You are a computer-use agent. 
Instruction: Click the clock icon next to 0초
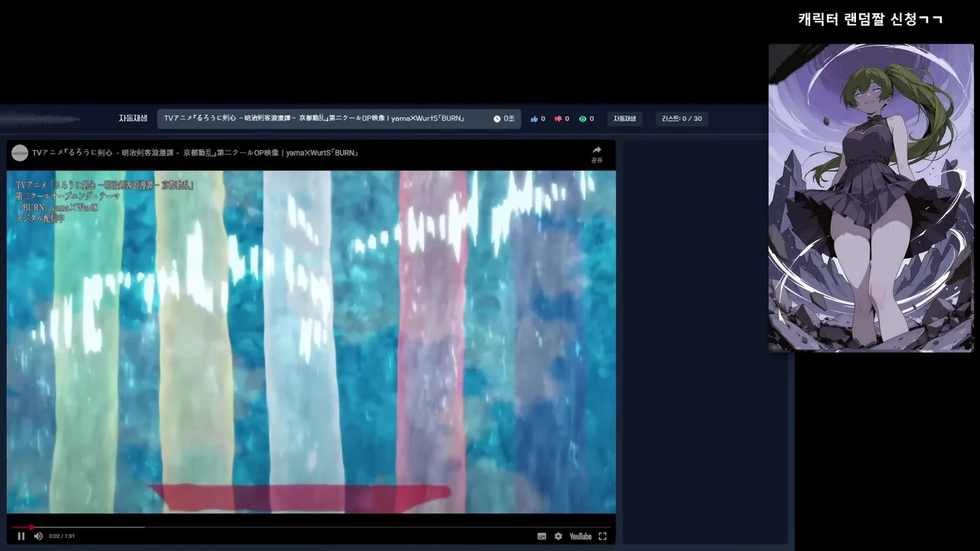(x=497, y=119)
